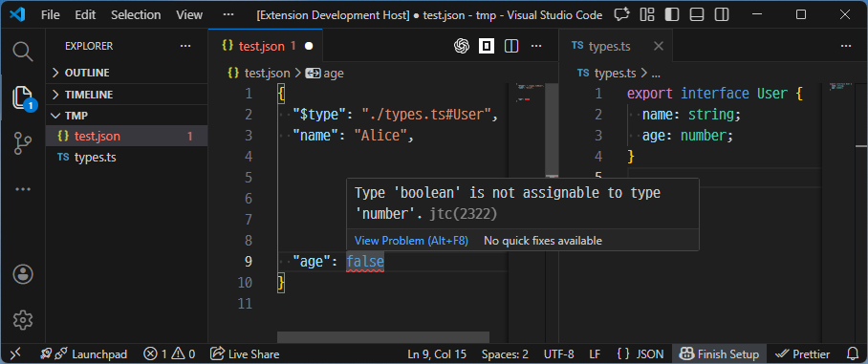Click the ChatGPT icon in editor toolbar

tap(462, 47)
